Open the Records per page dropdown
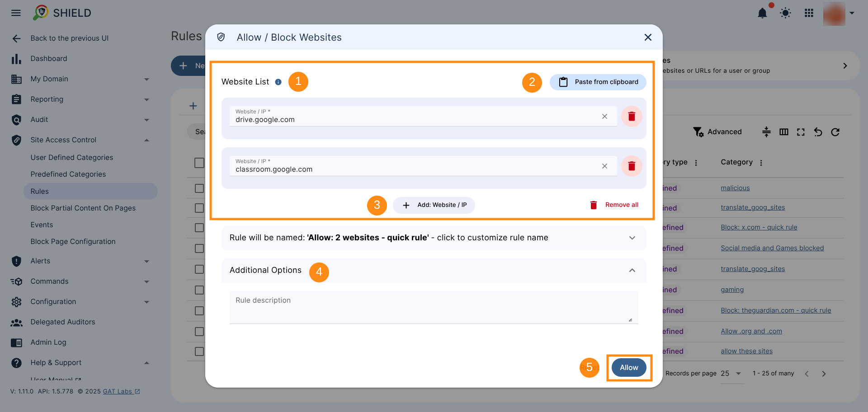This screenshot has width=868, height=412. 731,374
